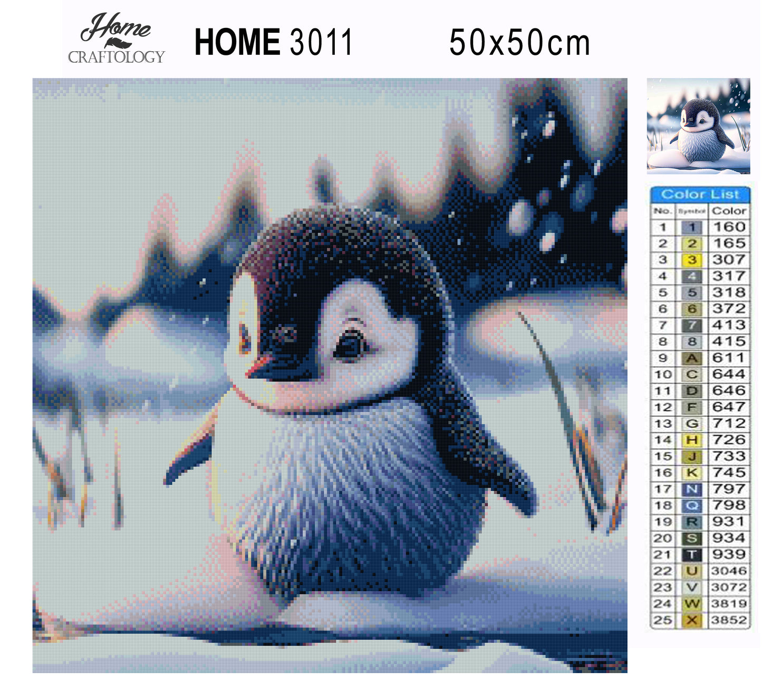This screenshot has height=700, width=762.
Task: Select the 50x50cm size text
Action: point(519,43)
